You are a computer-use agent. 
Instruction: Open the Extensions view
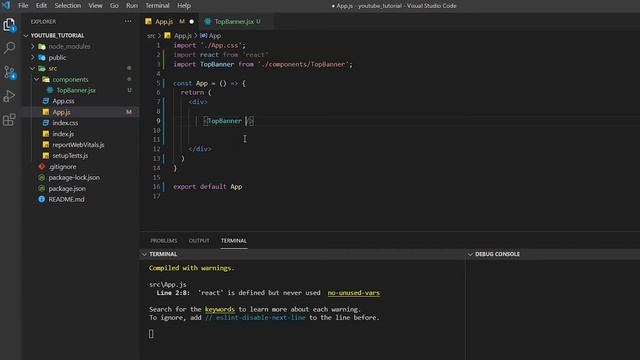9,120
